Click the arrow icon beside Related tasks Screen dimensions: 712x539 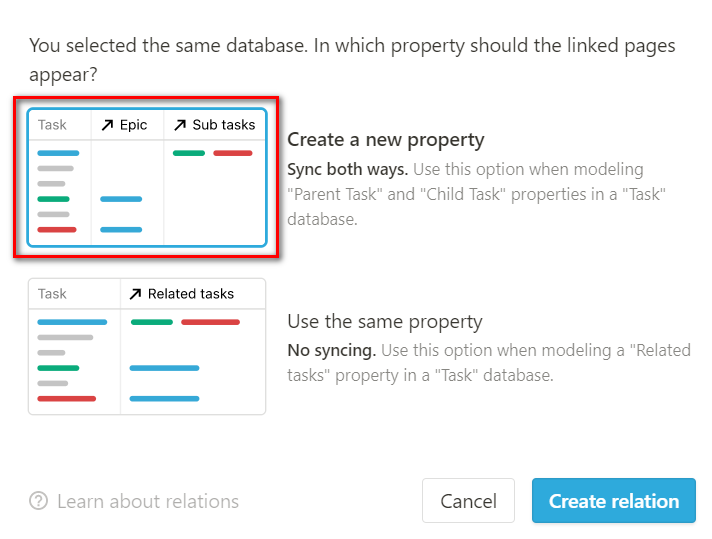click(135, 294)
